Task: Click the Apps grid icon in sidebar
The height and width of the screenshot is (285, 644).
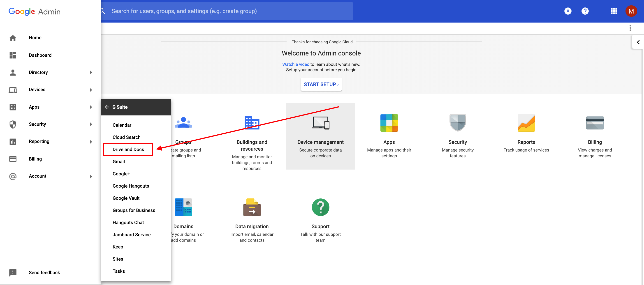Action: point(13,107)
